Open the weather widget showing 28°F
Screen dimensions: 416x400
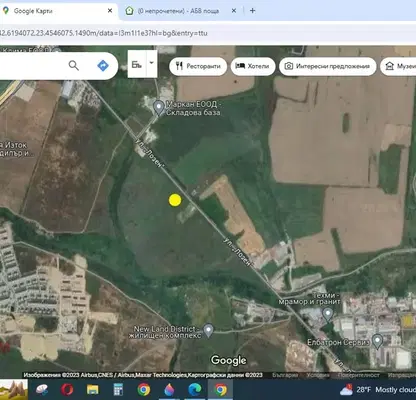pos(377,390)
